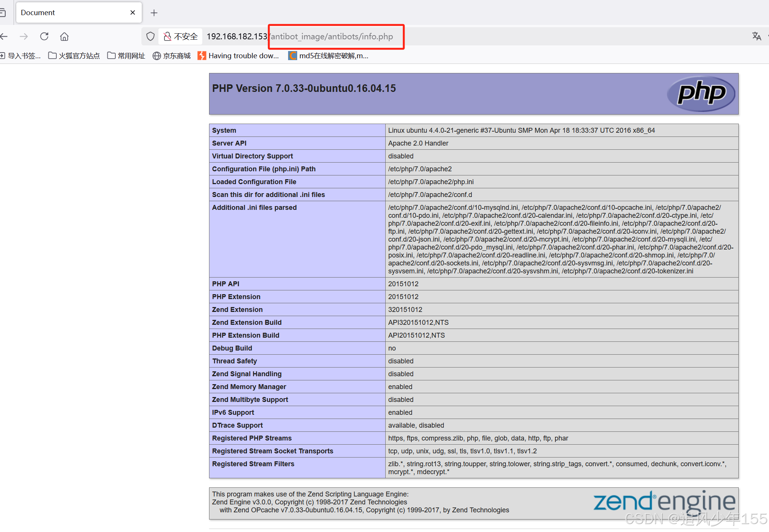
Task: Click the browser back arrow
Action: [x=4, y=36]
